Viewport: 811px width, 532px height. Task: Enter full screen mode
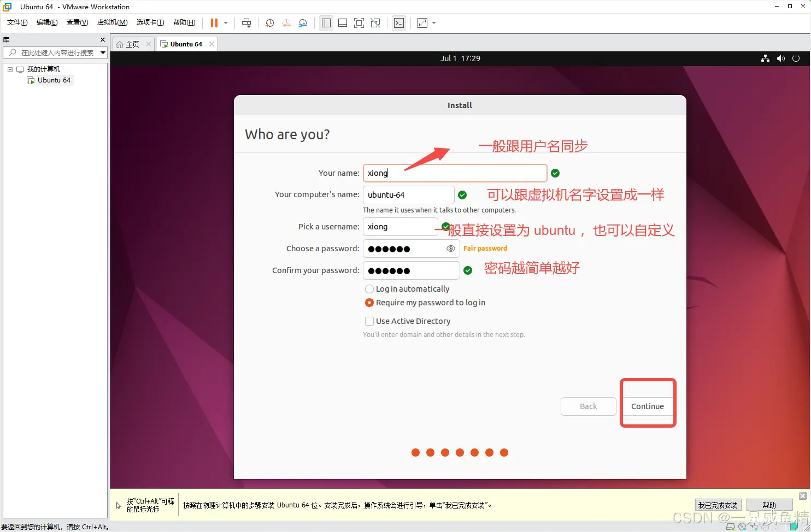pyautogui.click(x=359, y=23)
